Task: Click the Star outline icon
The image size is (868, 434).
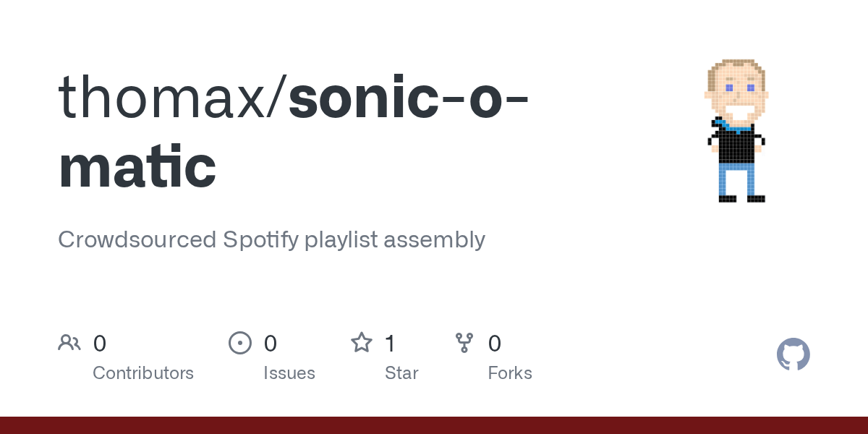Action: [362, 342]
